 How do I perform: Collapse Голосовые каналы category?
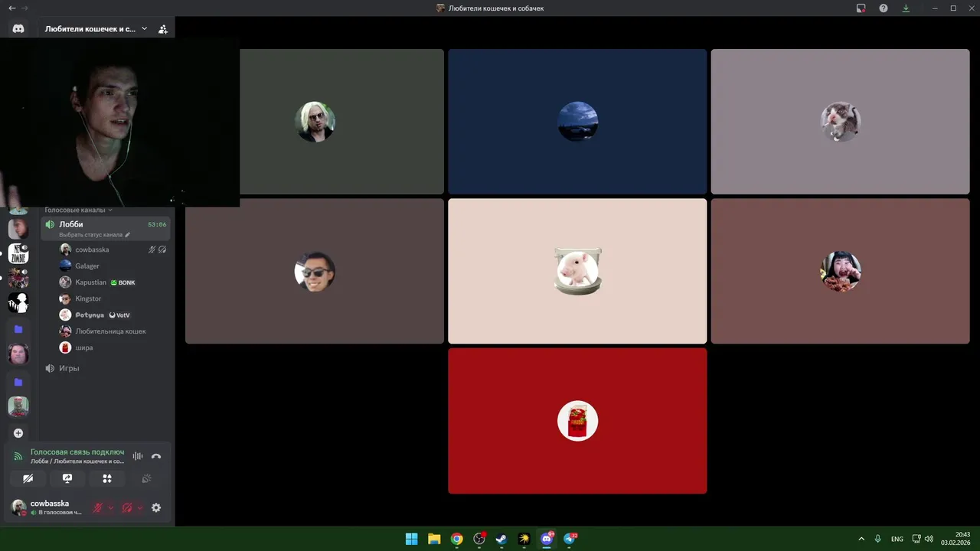[78, 210]
